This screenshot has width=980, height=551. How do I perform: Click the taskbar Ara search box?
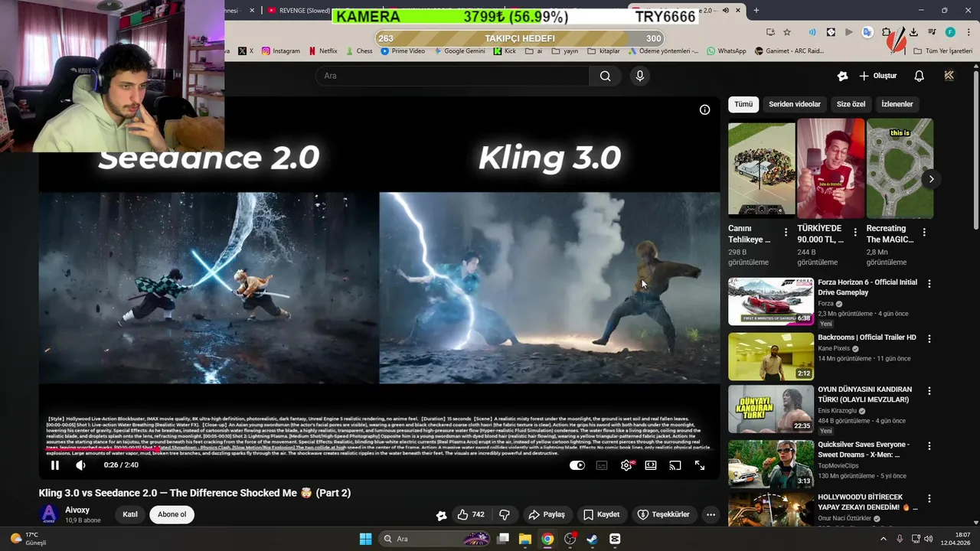coord(434,539)
